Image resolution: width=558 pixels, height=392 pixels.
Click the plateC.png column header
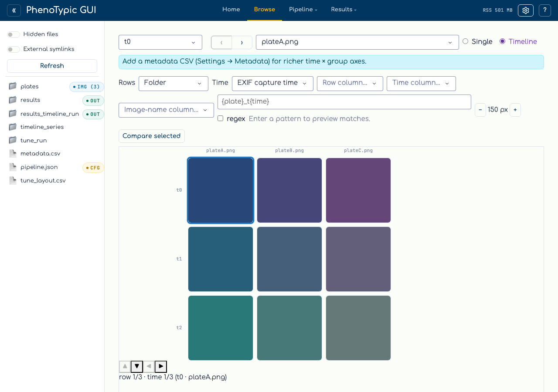[358, 151]
